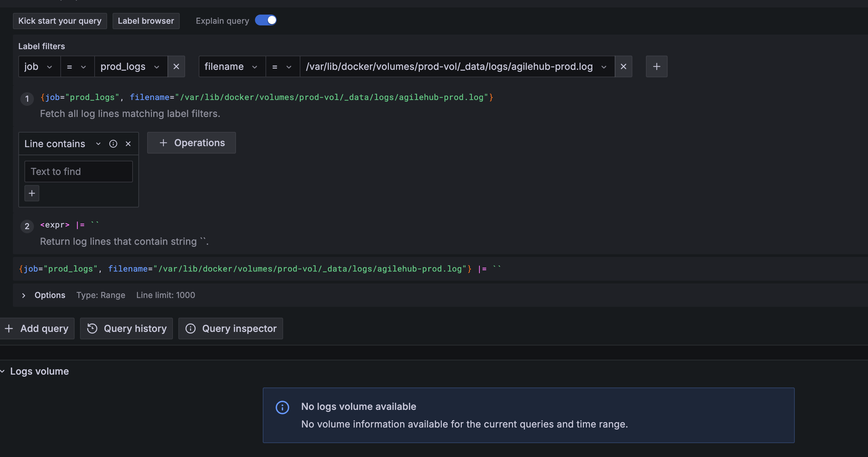Open Kick start your query

pyautogui.click(x=60, y=21)
